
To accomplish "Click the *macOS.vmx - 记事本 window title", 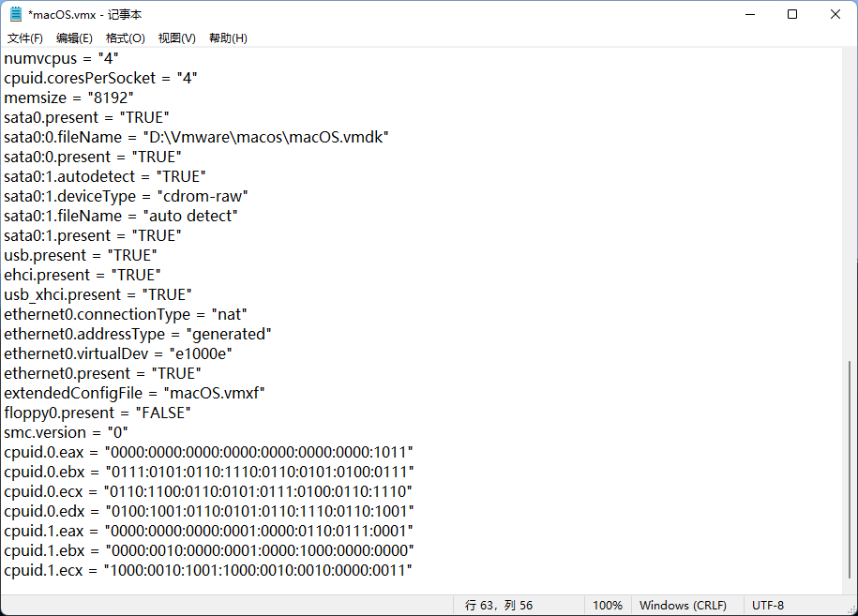I will tap(84, 15).
